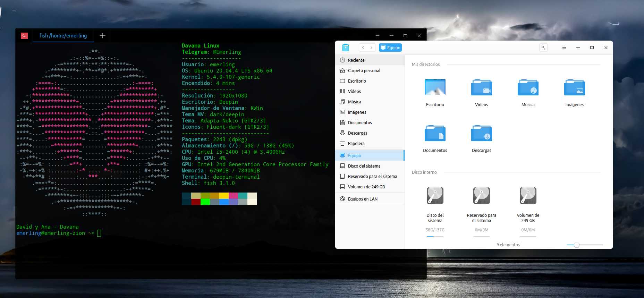The height and width of the screenshot is (298, 644).
Task: Open the file manager hamburger menu
Action: point(564,48)
